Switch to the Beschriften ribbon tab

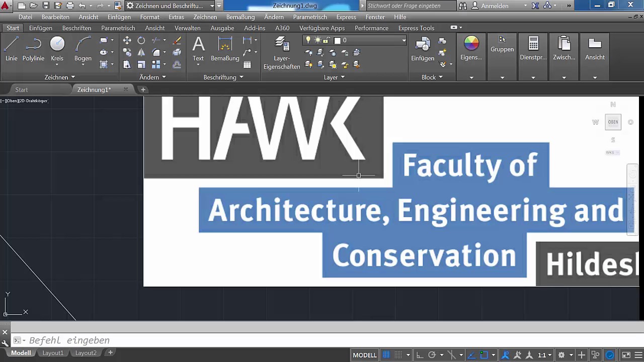(x=76, y=28)
